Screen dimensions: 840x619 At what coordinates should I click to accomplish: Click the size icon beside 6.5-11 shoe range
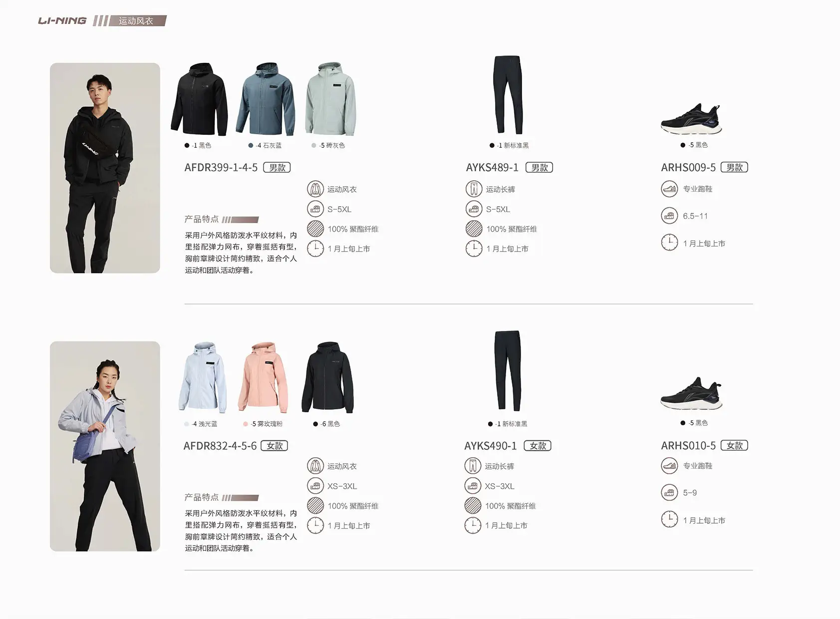(x=669, y=216)
